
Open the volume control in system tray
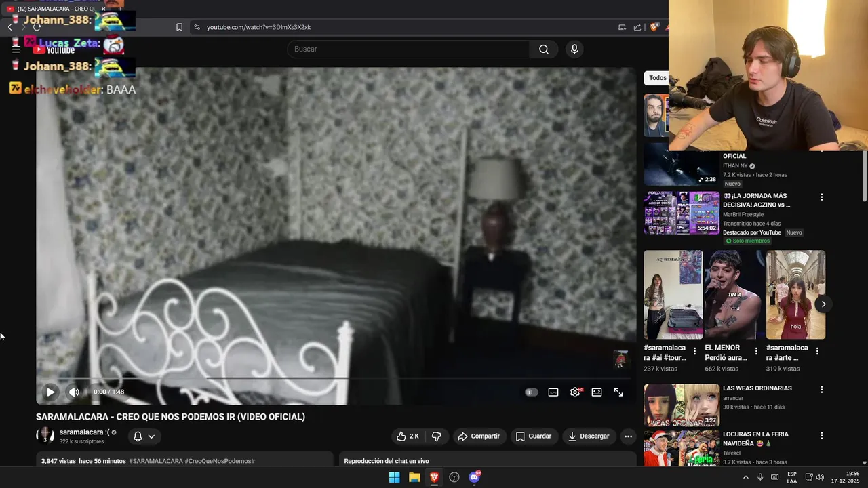click(820, 477)
